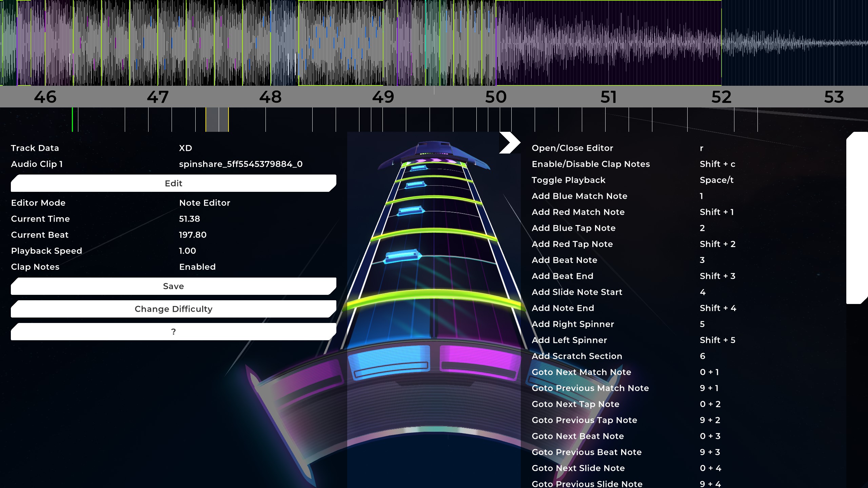Jump to timeline marker 47
868x488 pixels.
point(157,97)
